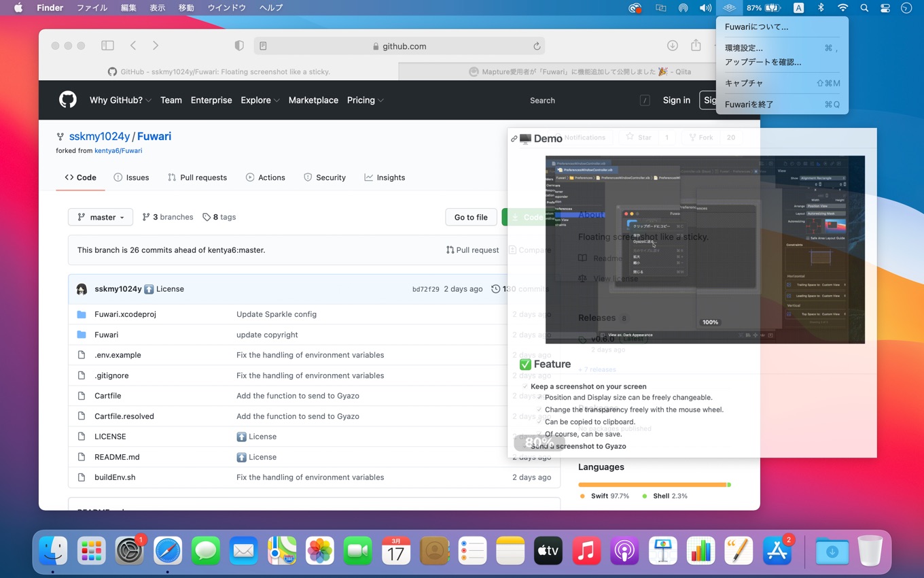924x578 pixels.
Task: Go forward in Safari history
Action: [x=156, y=46]
